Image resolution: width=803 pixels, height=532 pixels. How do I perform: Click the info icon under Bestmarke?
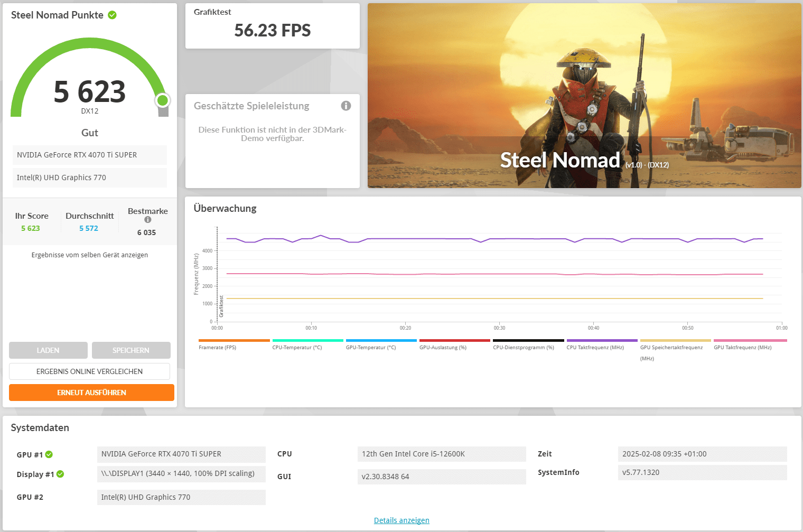point(148,220)
